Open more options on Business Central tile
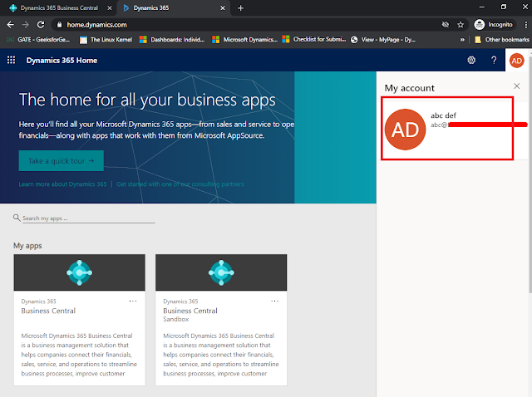The image size is (532, 397). click(x=133, y=301)
